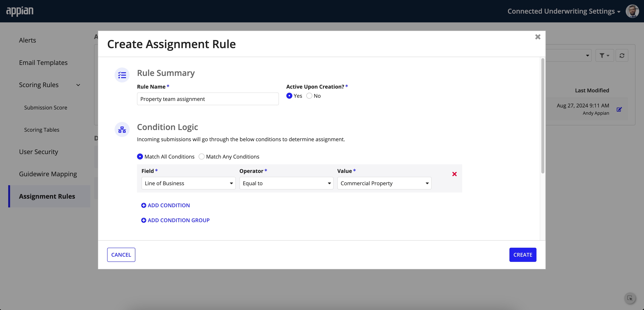Open the Field dropdown showing Line of Business
This screenshot has height=310, width=644.
189,183
